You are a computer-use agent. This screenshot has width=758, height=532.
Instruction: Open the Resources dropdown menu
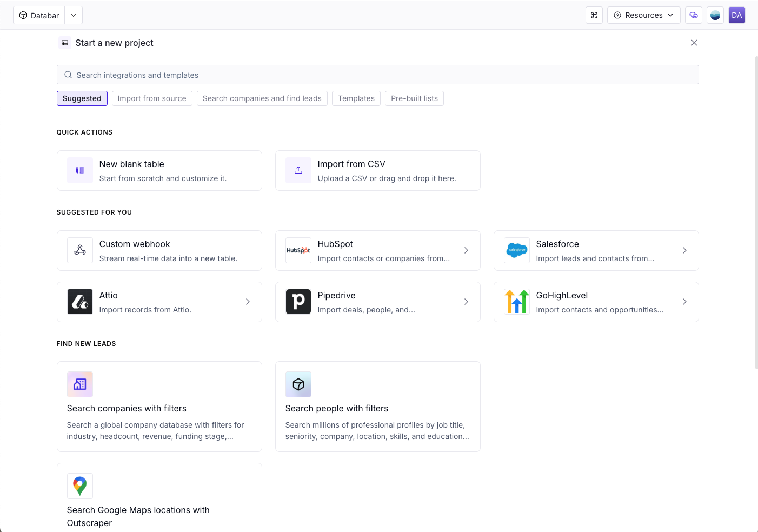(x=644, y=15)
